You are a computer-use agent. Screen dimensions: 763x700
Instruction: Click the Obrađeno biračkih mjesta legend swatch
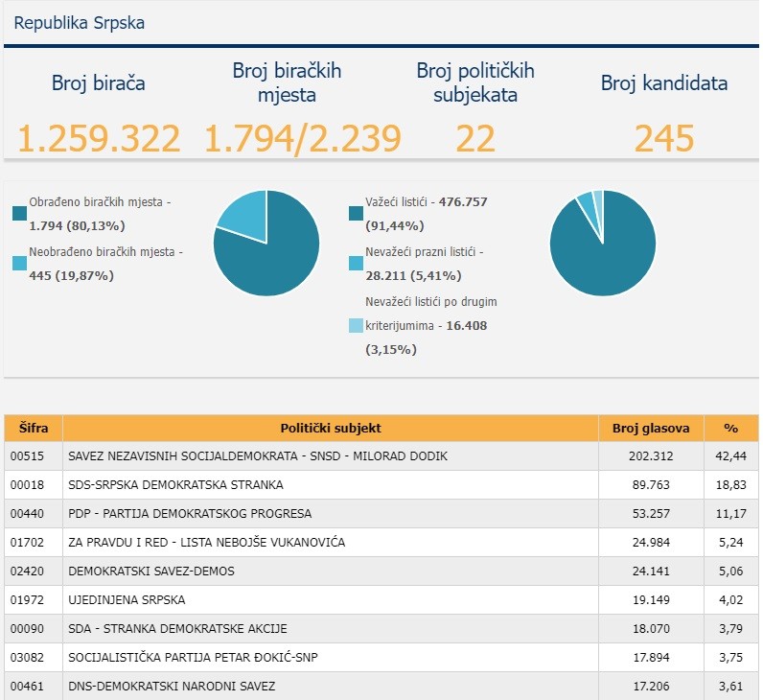[20, 214]
